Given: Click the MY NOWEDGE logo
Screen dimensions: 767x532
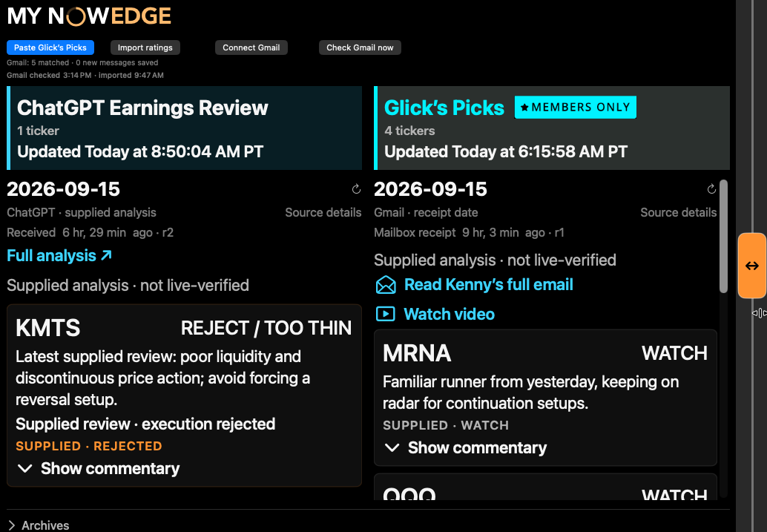Looking at the screenshot, I should (89, 16).
